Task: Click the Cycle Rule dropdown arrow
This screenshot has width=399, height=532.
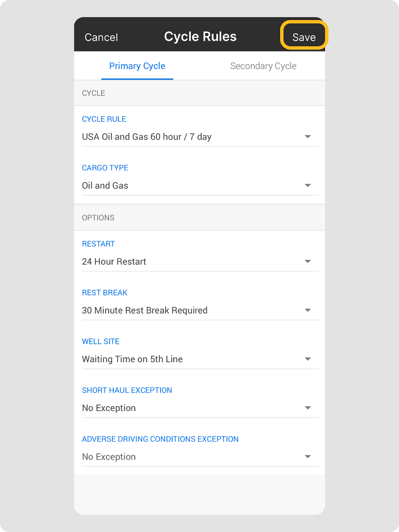Action: pos(308,137)
